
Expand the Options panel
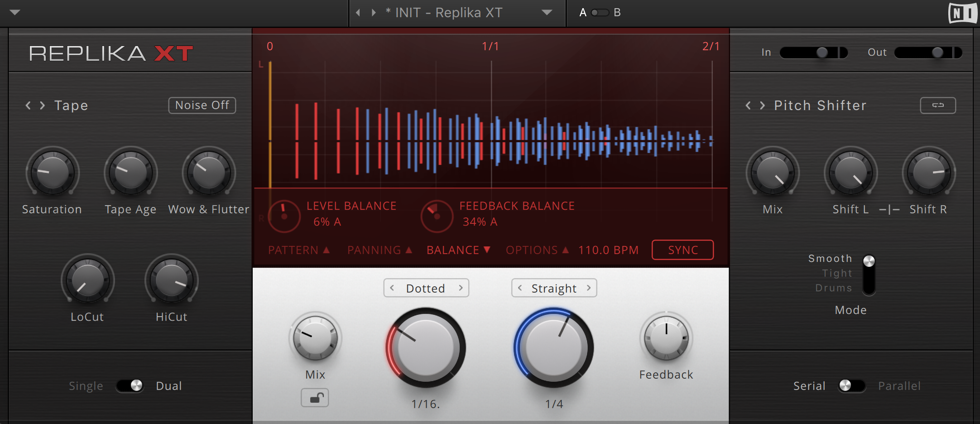[537, 250]
